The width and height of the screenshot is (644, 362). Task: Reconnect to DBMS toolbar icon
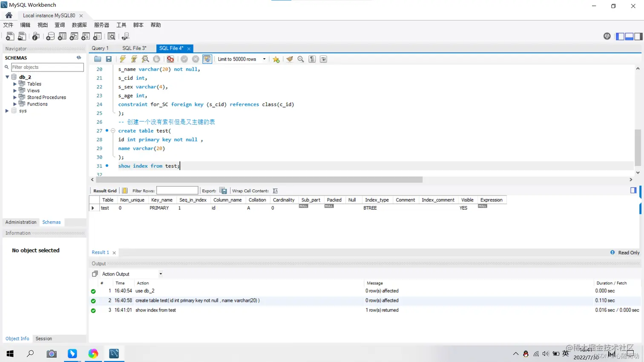tap(125, 36)
